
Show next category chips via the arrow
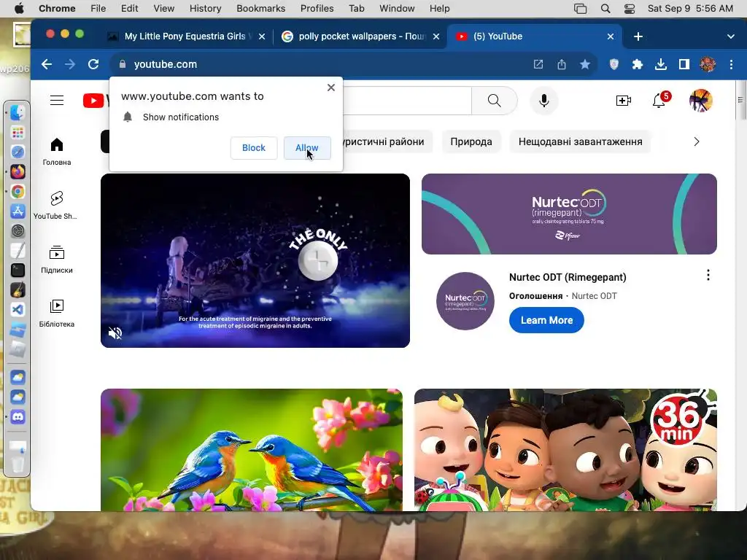click(696, 142)
